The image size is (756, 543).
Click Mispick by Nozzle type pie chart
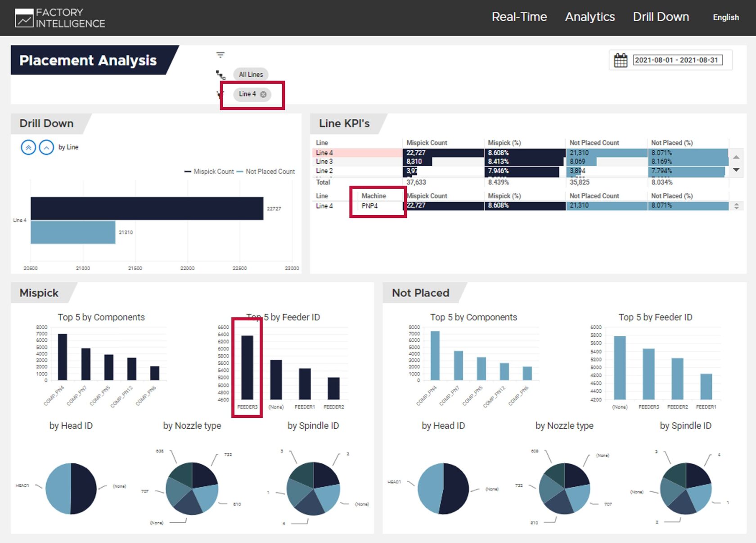pyautogui.click(x=192, y=489)
